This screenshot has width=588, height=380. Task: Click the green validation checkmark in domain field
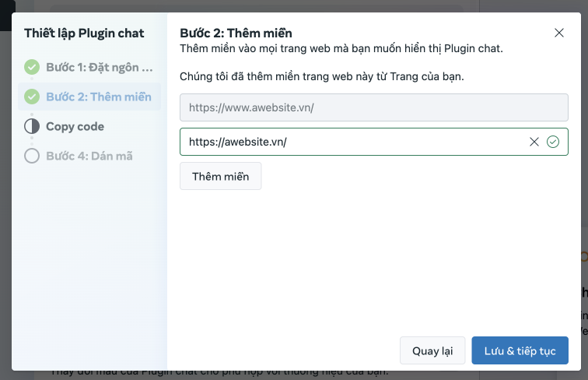553,142
